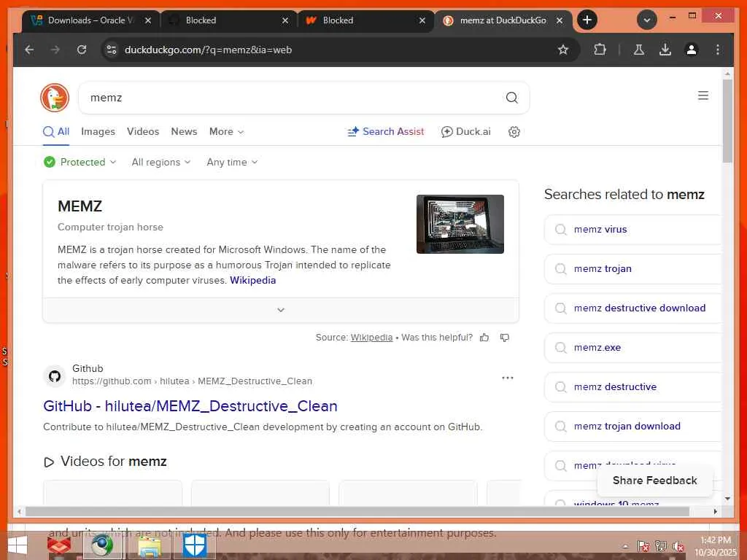Screen dimensions: 747x560
Task: Open the MEMZ laptop thumbnail image
Action: [x=460, y=224]
